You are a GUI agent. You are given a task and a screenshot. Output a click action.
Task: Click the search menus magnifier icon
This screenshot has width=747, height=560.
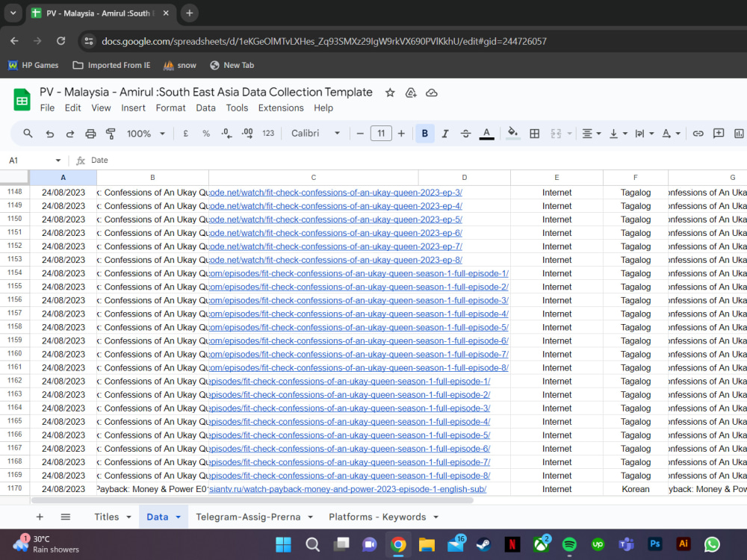(28, 134)
